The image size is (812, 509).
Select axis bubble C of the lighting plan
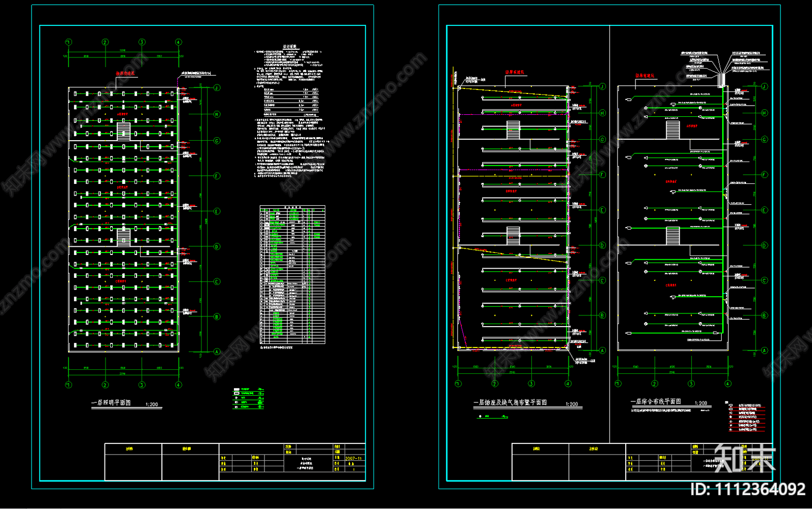coord(217,282)
